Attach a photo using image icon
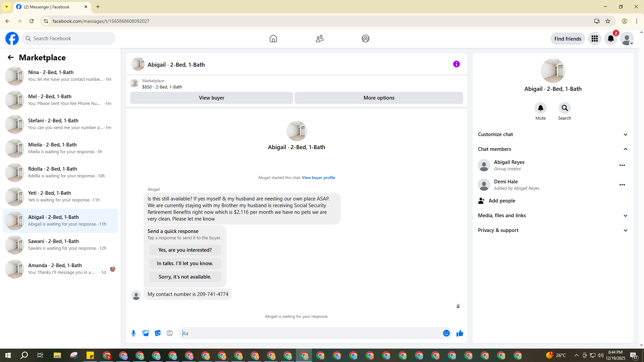The height and width of the screenshot is (362, 644). tap(146, 333)
